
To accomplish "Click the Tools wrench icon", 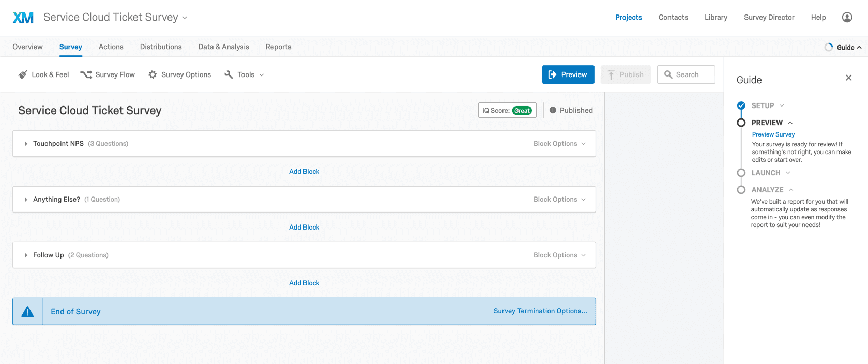I will 229,74.
